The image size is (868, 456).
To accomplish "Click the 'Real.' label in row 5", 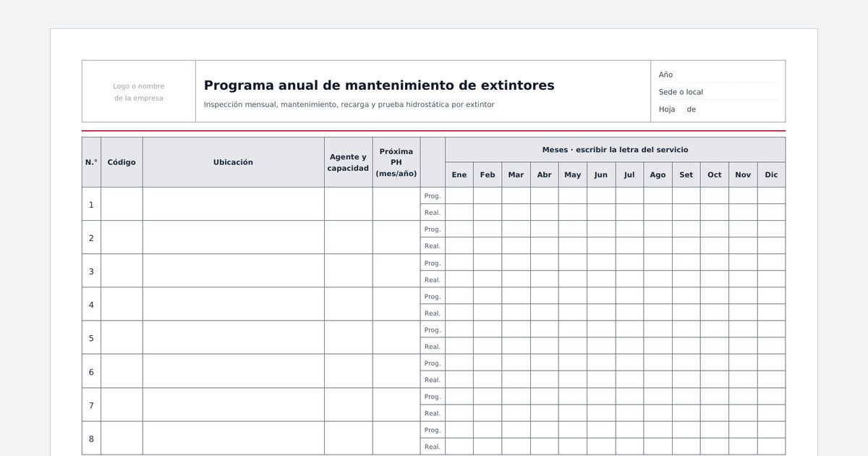I will coord(433,346).
